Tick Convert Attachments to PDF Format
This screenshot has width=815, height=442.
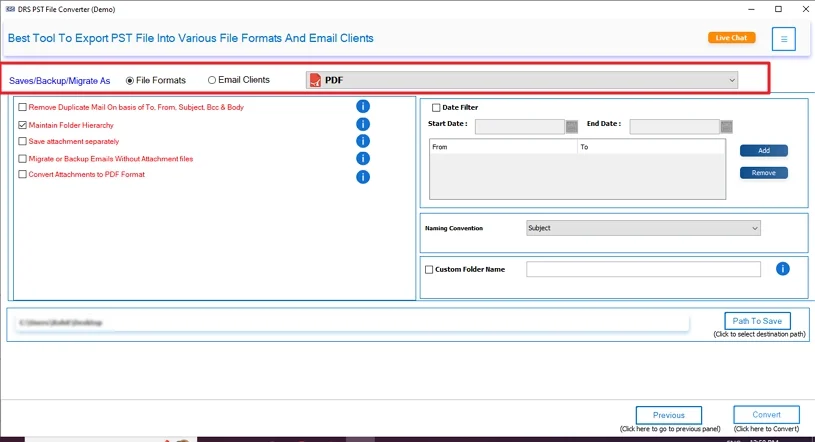click(x=22, y=174)
